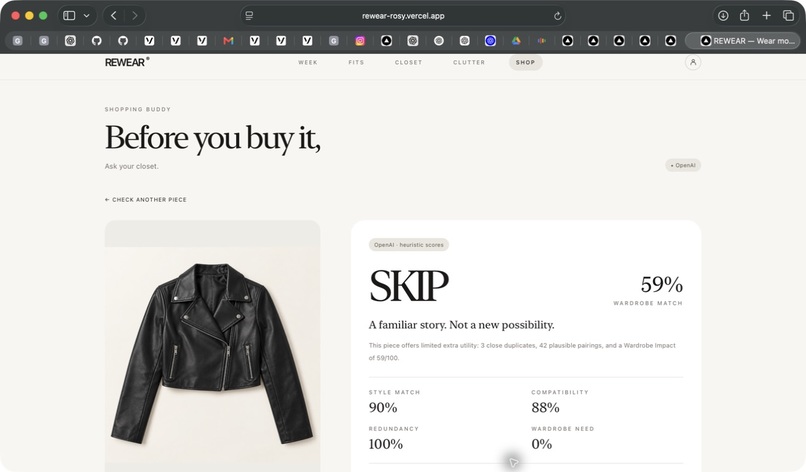806x472 pixels.
Task: Open the user profile icon
Action: click(692, 62)
